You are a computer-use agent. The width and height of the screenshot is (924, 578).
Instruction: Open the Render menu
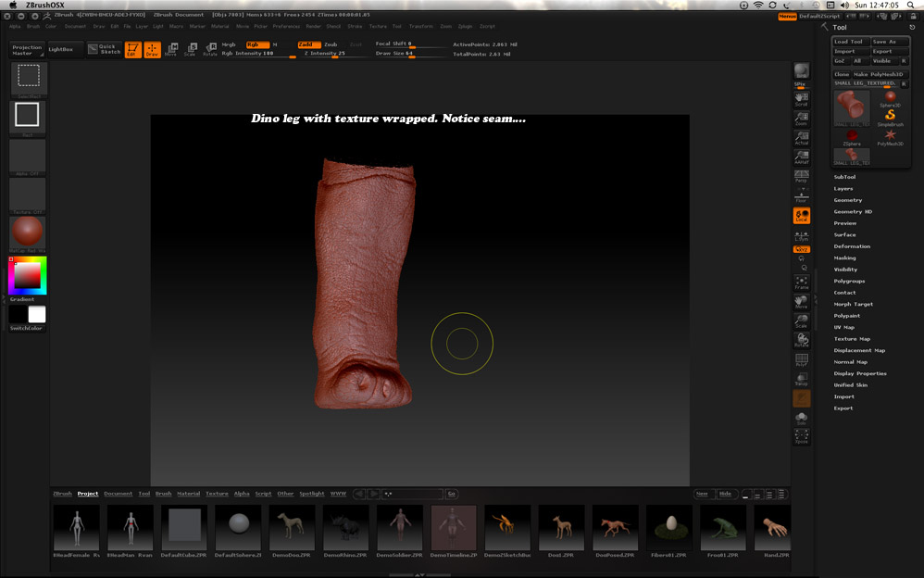tap(314, 26)
